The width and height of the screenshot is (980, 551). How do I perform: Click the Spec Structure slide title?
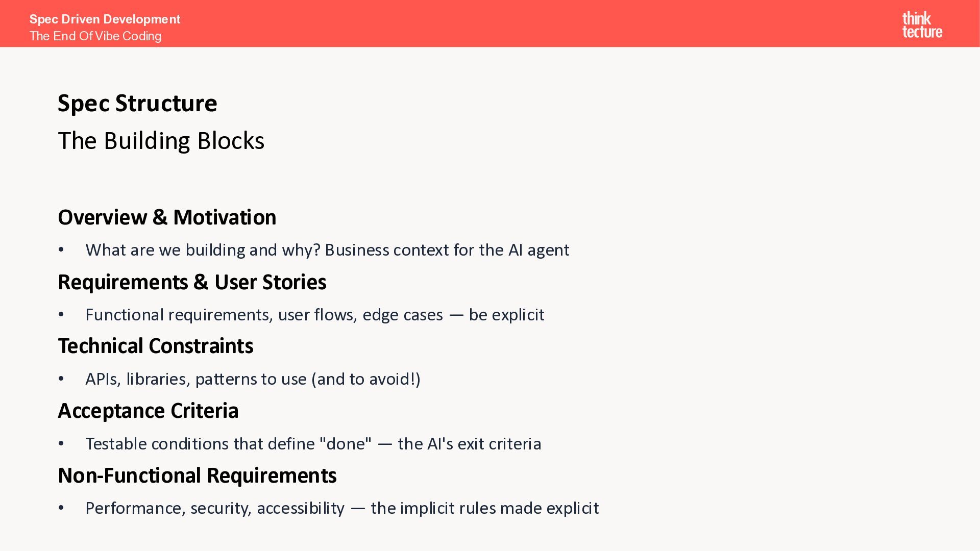click(x=137, y=103)
